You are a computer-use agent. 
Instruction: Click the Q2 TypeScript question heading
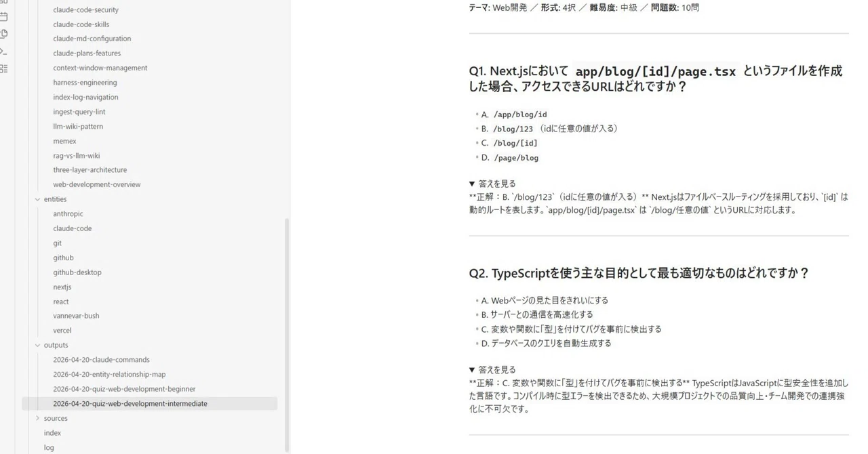coord(639,273)
